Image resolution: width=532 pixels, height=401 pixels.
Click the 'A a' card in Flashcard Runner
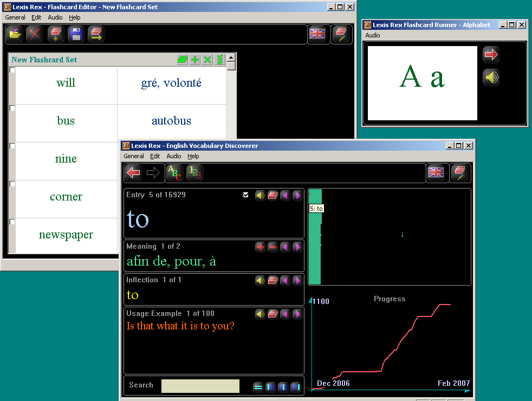[x=423, y=83]
